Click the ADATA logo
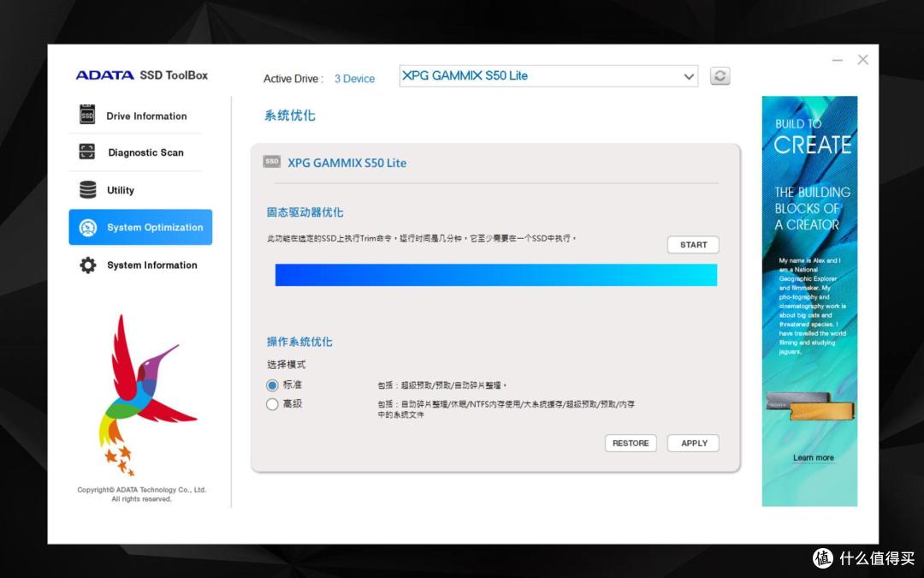Screen dimensions: 924x578 (105, 74)
